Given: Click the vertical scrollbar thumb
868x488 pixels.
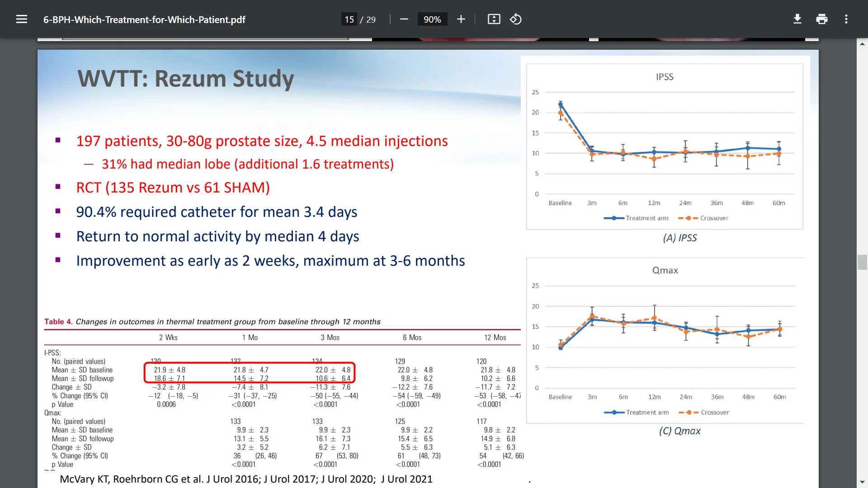Looking at the screenshot, I should 862,263.
